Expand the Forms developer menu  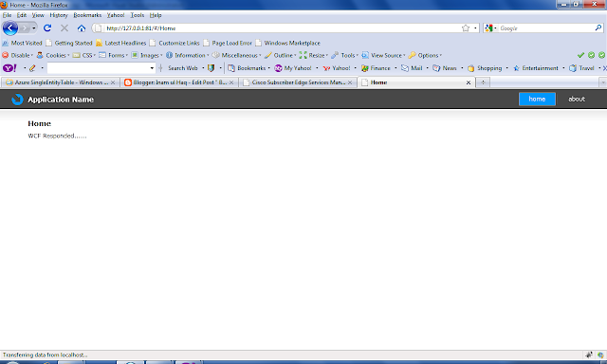click(x=113, y=55)
